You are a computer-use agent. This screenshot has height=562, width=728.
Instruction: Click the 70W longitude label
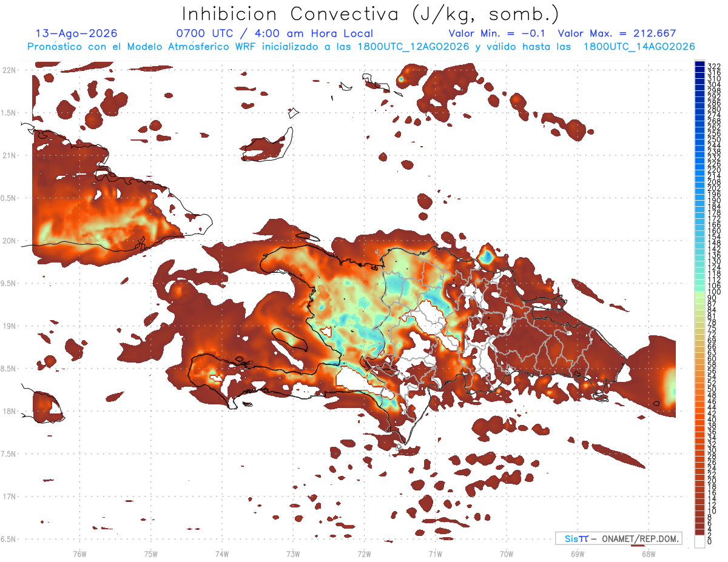[507, 554]
